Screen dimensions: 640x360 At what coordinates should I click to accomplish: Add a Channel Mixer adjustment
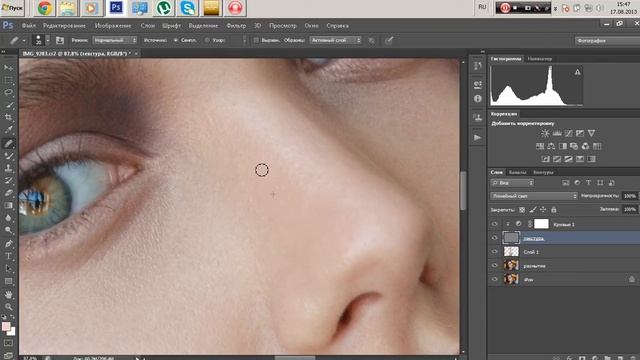pos(585,146)
